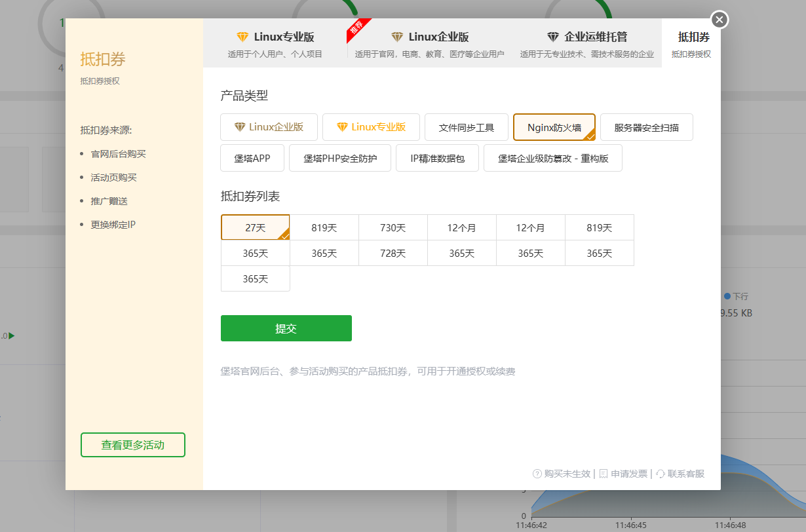
Task: Select the 27天 voucher
Action: coord(256,227)
